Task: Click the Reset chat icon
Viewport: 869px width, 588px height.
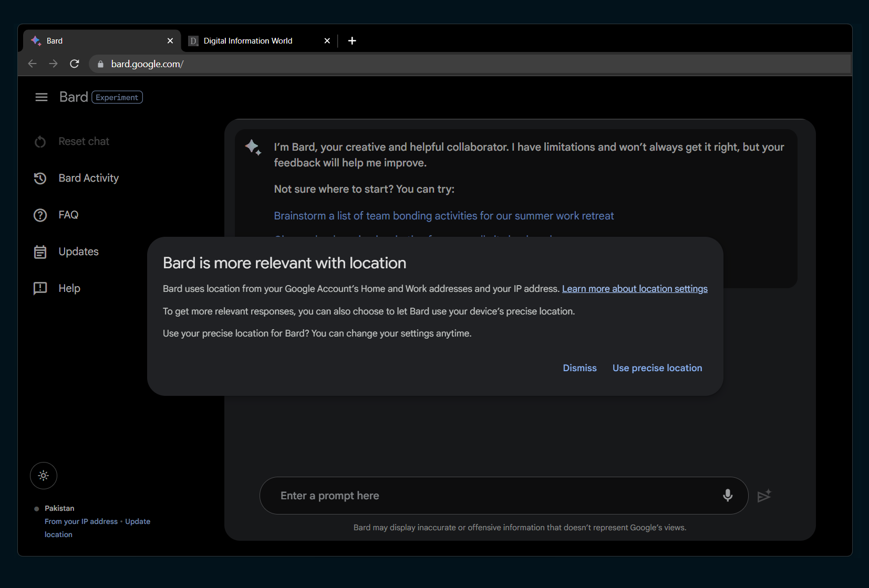Action: [40, 142]
